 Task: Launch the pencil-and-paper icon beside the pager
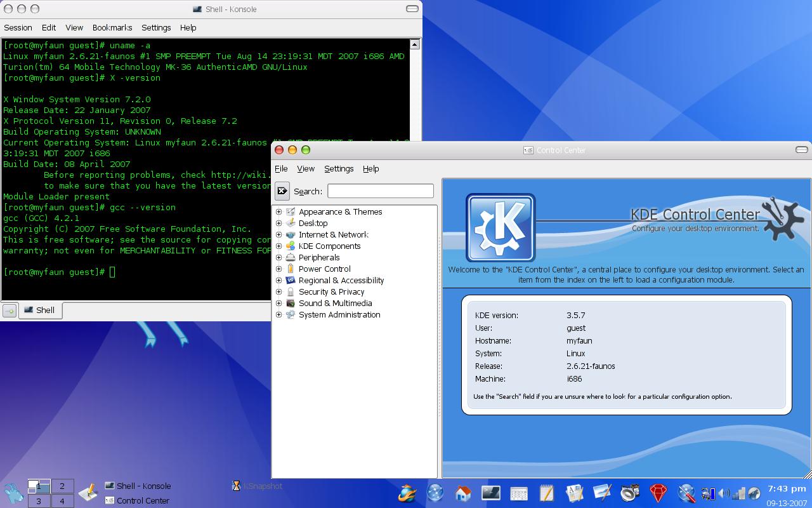(88, 492)
